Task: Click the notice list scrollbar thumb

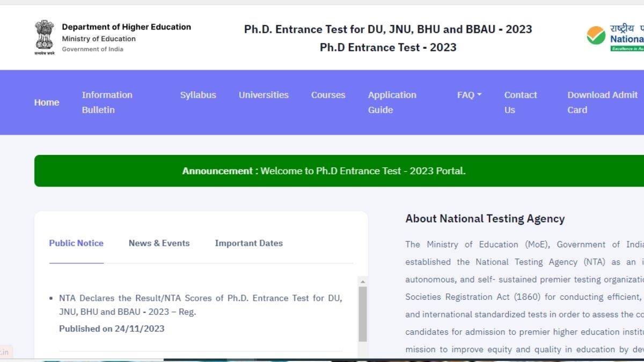Action: click(363, 314)
